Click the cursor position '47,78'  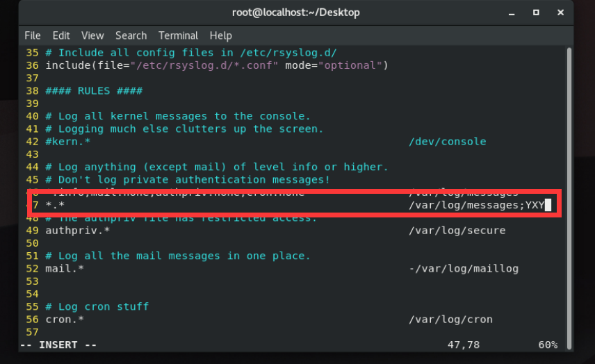point(464,345)
